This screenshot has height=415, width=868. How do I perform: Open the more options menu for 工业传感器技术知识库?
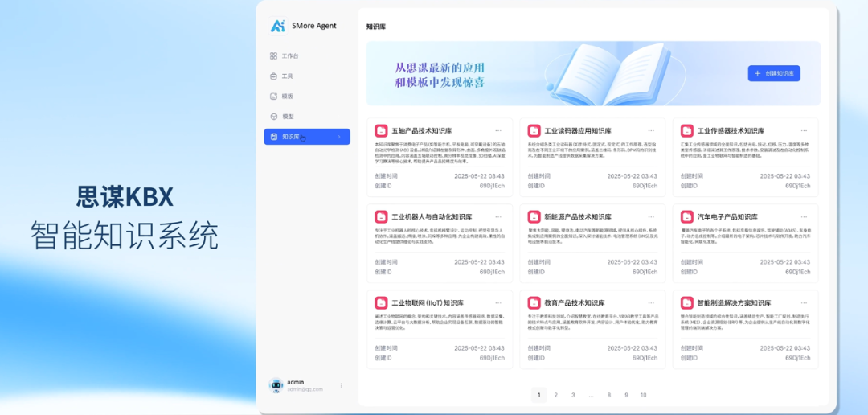click(804, 131)
